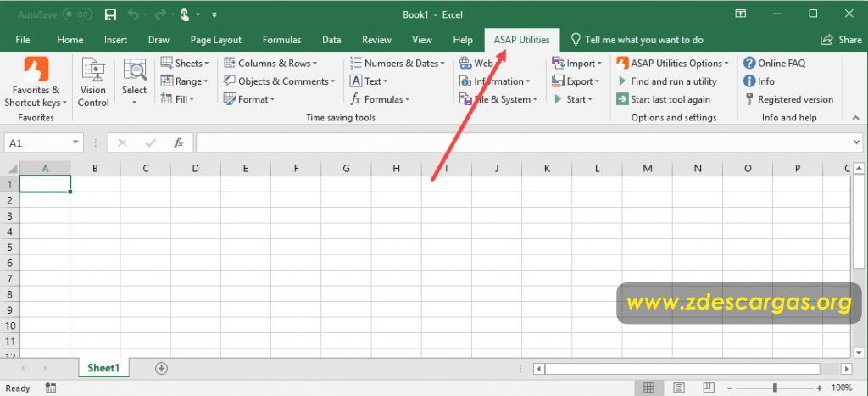Switch to the Formulas ribbon tab
The image size is (868, 396).
[x=281, y=40]
